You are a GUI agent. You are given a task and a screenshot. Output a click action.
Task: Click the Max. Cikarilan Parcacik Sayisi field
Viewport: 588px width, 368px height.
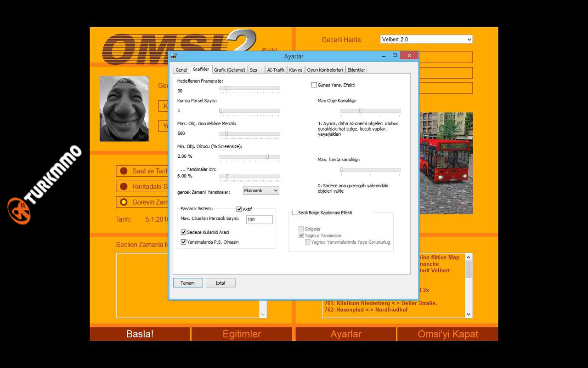pyautogui.click(x=259, y=220)
